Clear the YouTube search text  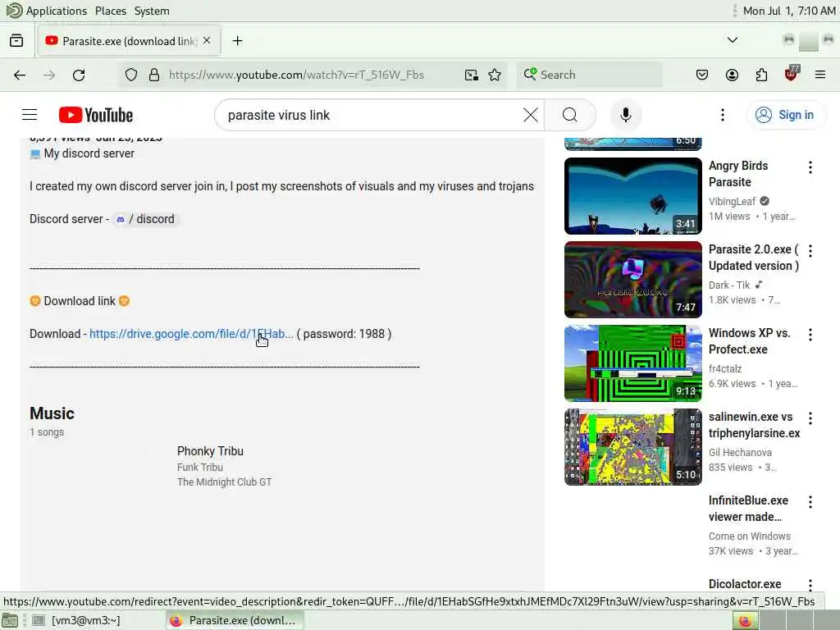(x=531, y=115)
